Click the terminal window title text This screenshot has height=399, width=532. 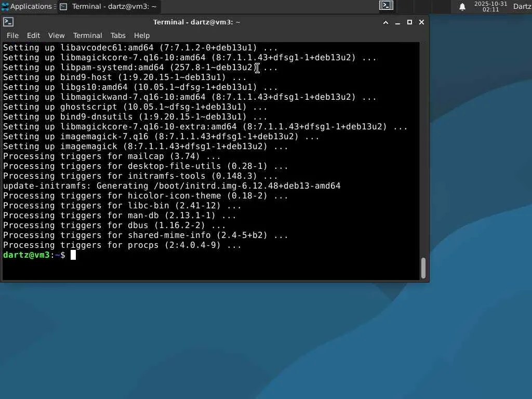(x=197, y=22)
